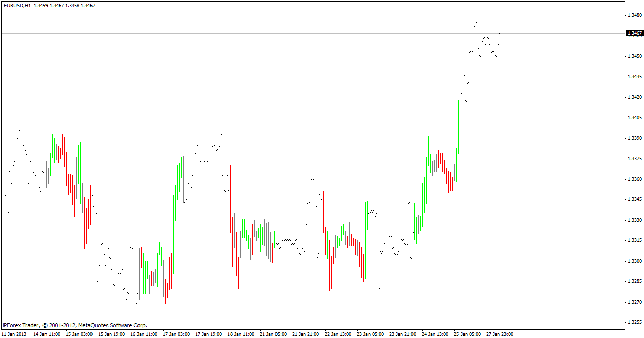Select the 24 Jan 13:00 time label

(435, 334)
